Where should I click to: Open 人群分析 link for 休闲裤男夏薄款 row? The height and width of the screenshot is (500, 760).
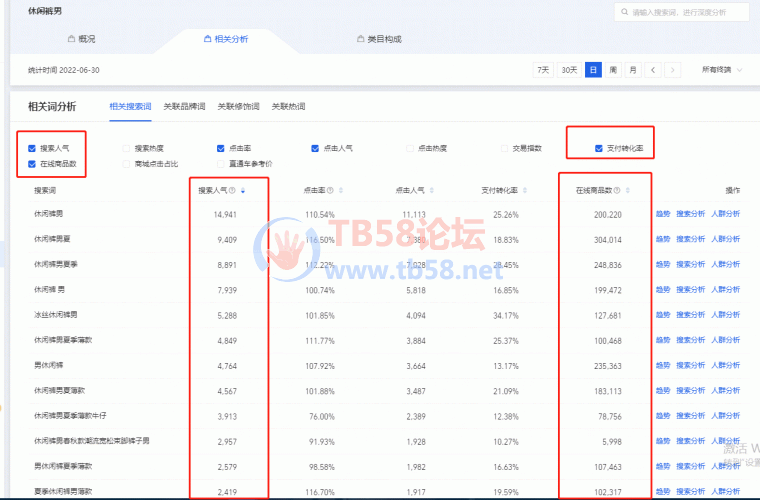tap(726, 390)
